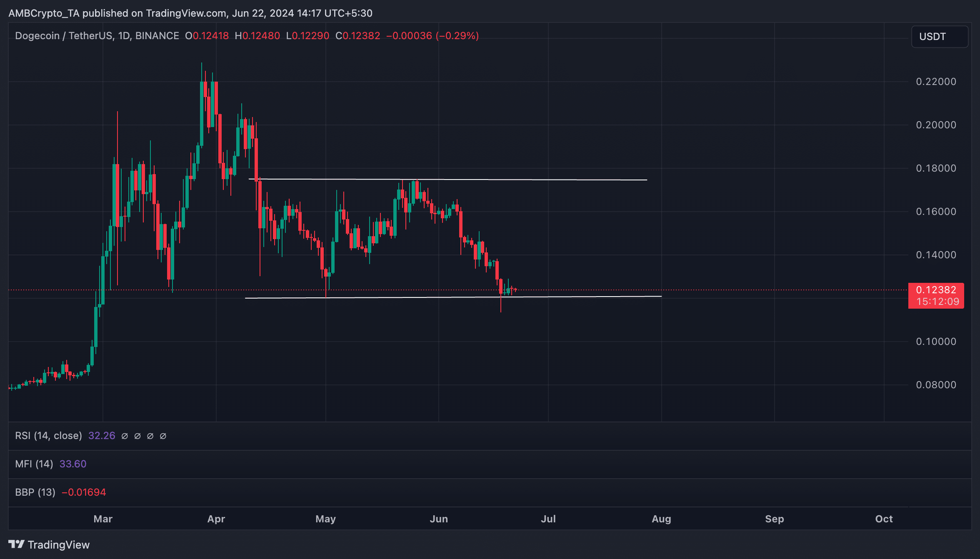
Task: Click the countdown timer 15:12:09
Action: 938,302
